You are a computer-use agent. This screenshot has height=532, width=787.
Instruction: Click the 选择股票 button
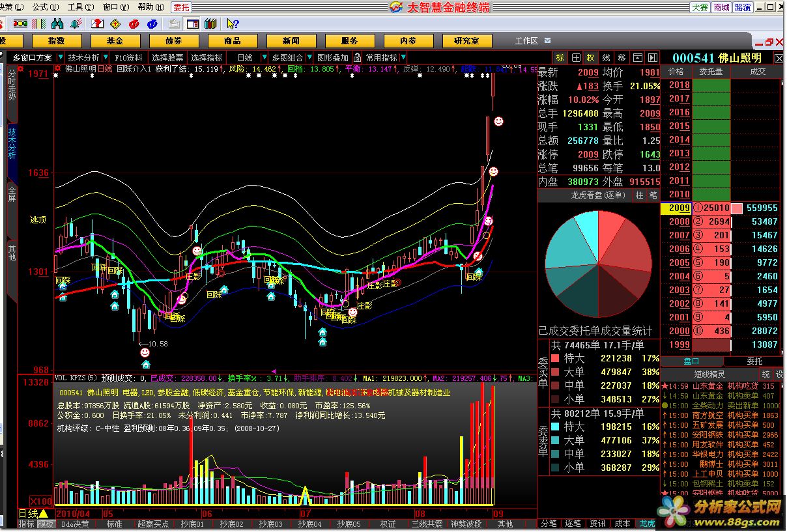(x=167, y=57)
